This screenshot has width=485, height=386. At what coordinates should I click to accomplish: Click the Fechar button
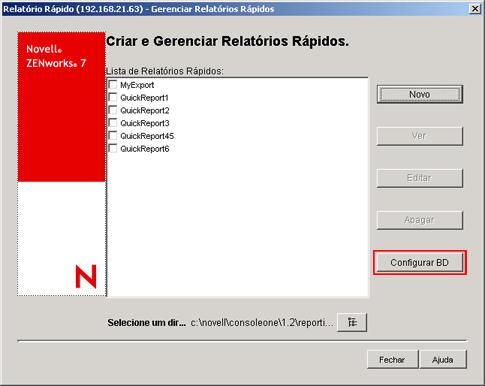(x=392, y=359)
